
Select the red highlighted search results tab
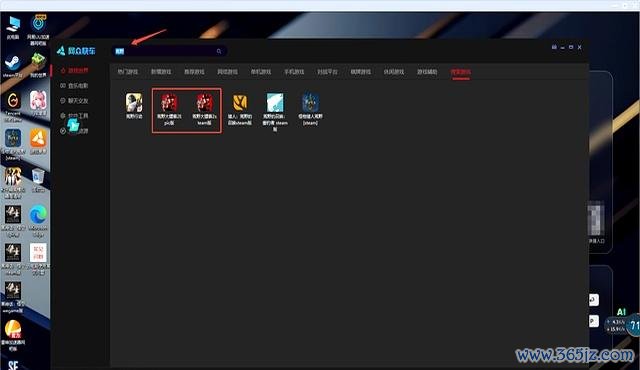[x=460, y=72]
